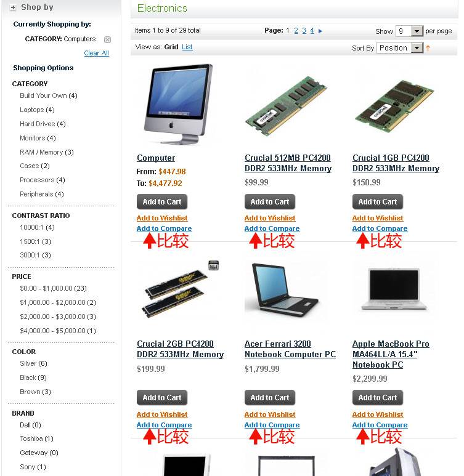This screenshot has height=476, width=464.
Task: Open the Crucial 512MB memory image
Action: [286, 106]
